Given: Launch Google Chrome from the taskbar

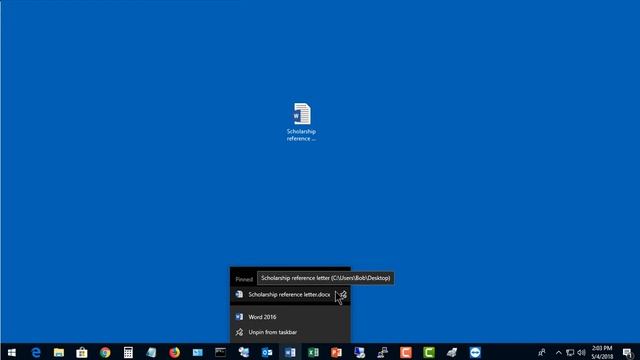Looking at the screenshot, I should [x=105, y=352].
